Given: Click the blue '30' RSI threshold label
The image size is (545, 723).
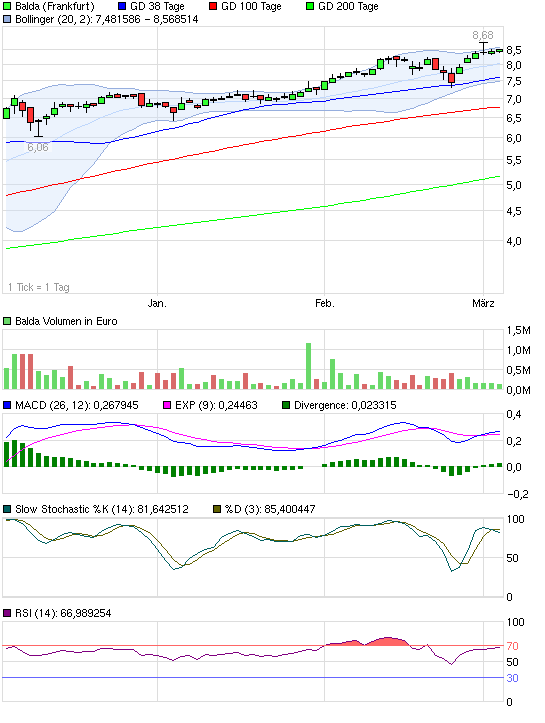Looking at the screenshot, I should tap(512, 678).
